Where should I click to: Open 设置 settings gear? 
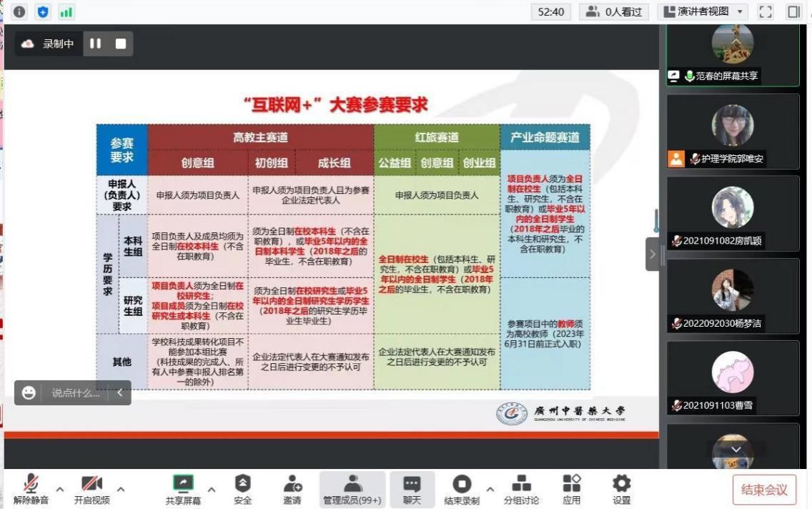[621, 489]
